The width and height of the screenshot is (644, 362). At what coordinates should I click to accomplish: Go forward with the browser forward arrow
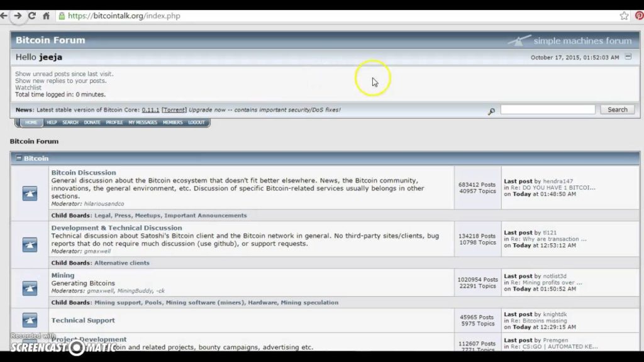pyautogui.click(x=18, y=16)
